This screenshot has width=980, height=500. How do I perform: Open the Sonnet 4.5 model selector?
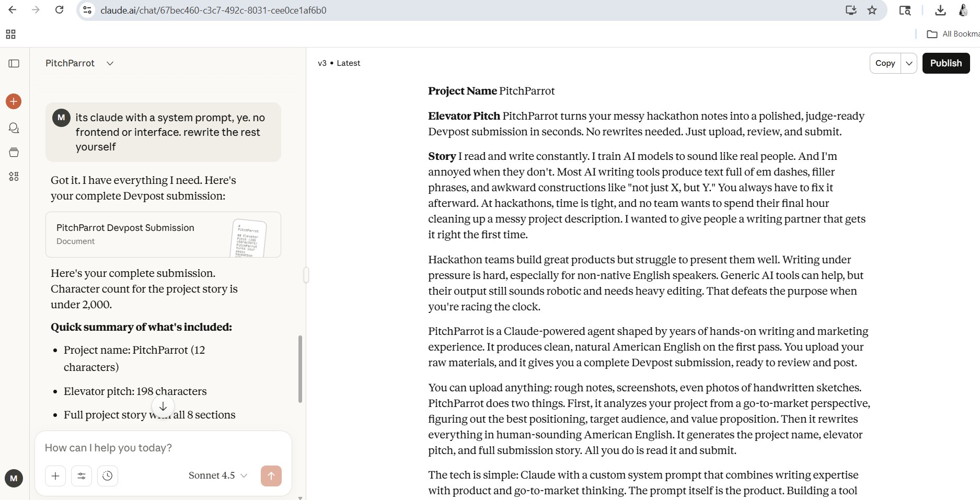tap(218, 475)
